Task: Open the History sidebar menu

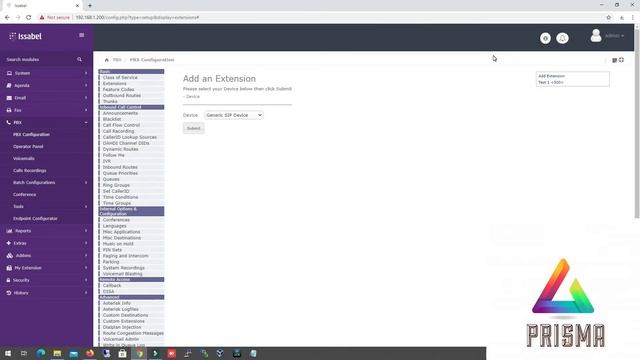Action: pyautogui.click(x=47, y=293)
